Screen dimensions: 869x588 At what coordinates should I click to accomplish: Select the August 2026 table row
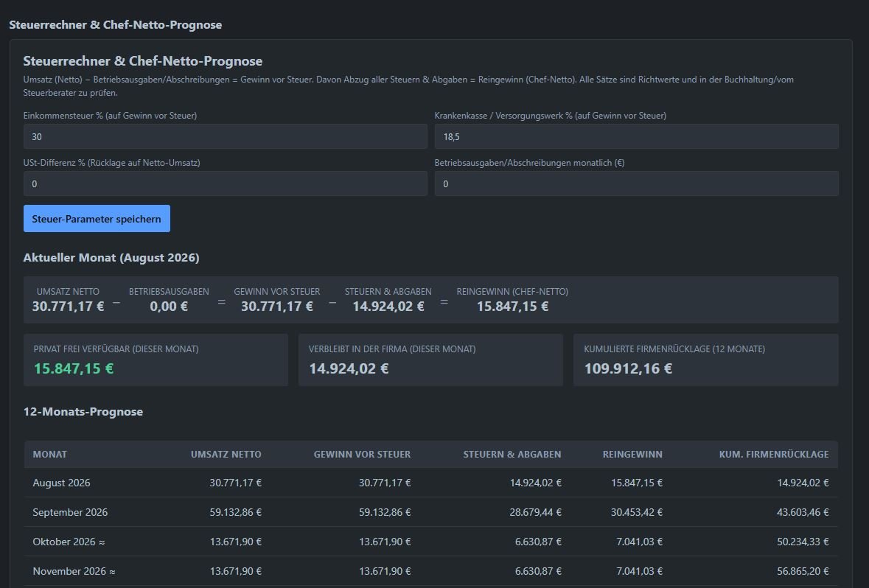[430, 483]
